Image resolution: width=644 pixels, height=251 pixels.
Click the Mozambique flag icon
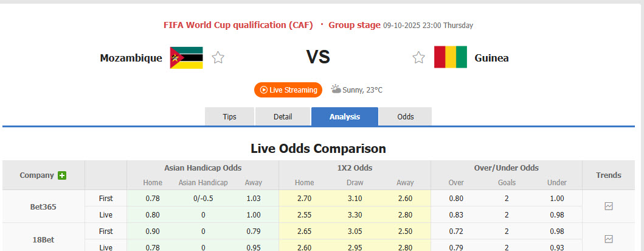(x=186, y=58)
